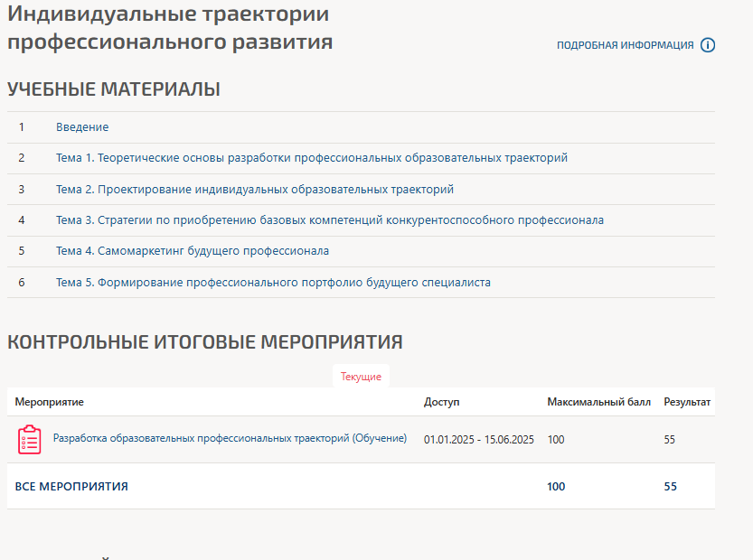753x560 pixels.
Task: Click the Доступ column header
Action: (441, 402)
